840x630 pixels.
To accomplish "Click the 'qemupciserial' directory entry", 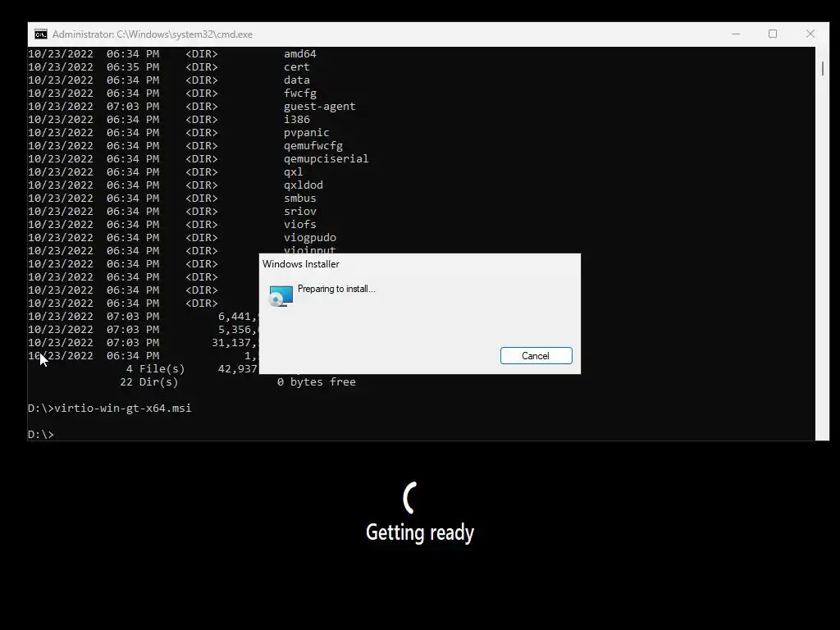I will coord(326,158).
